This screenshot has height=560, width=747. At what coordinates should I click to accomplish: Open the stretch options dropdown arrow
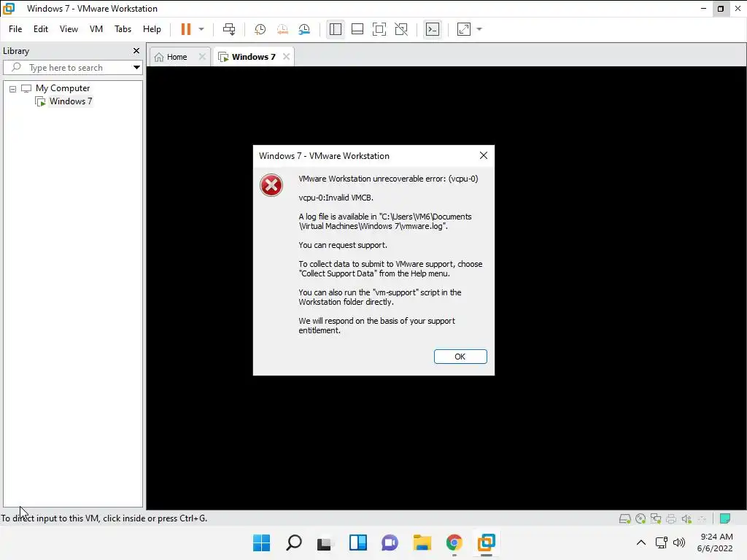click(479, 29)
